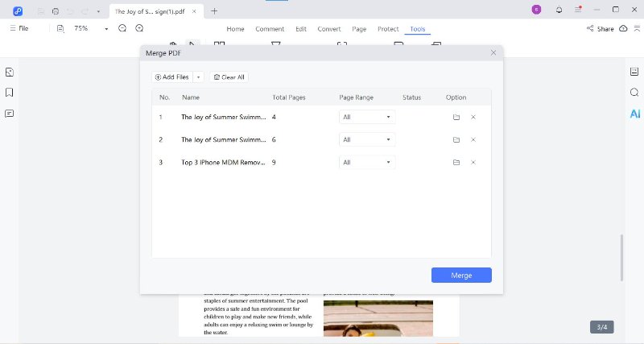Open the AI assistant icon
644x344 pixels.
pos(635,114)
